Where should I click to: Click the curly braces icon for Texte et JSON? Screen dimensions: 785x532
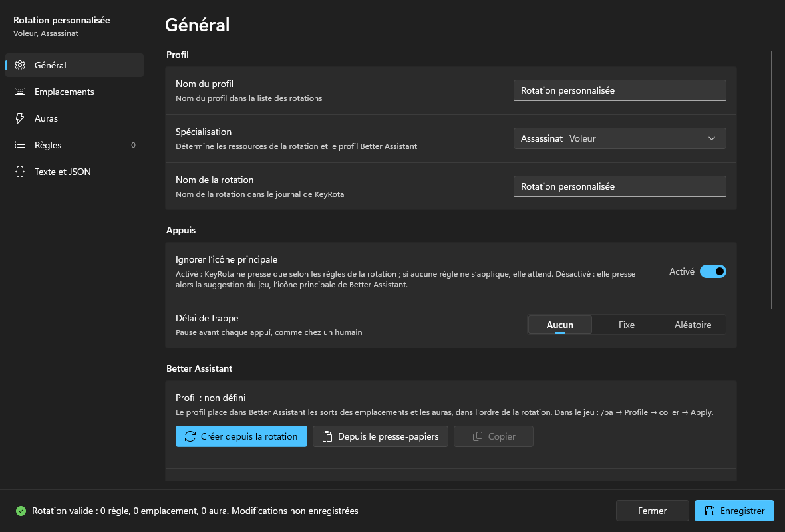[x=20, y=171]
